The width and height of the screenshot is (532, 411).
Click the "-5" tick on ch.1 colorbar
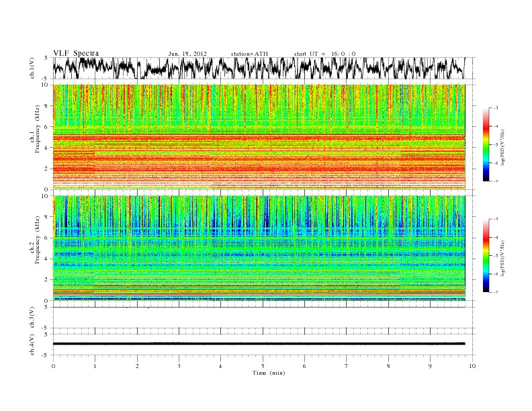495,144
